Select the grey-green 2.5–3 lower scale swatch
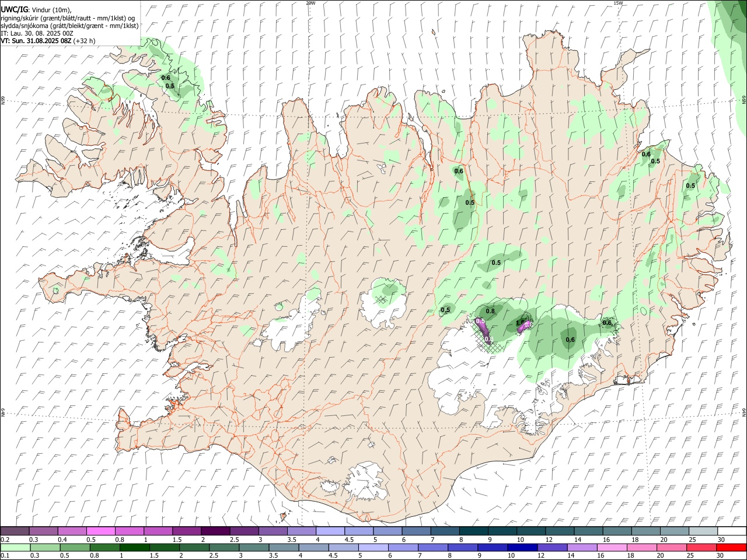 point(224,547)
